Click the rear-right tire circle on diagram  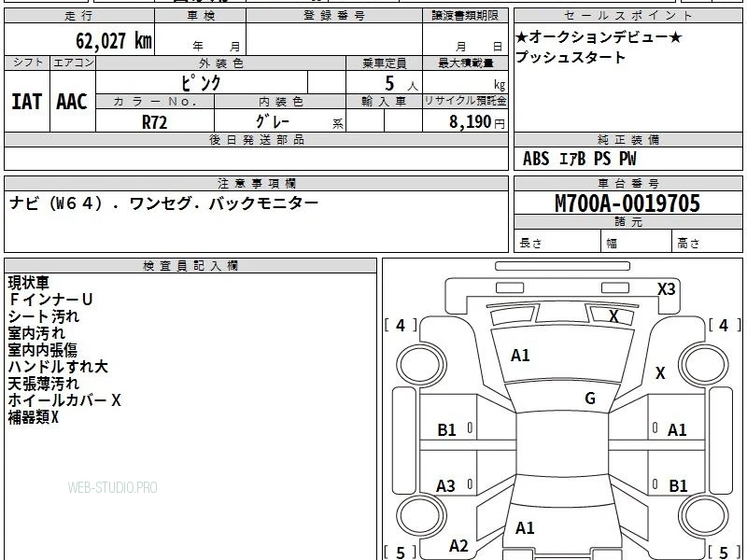pos(704,515)
